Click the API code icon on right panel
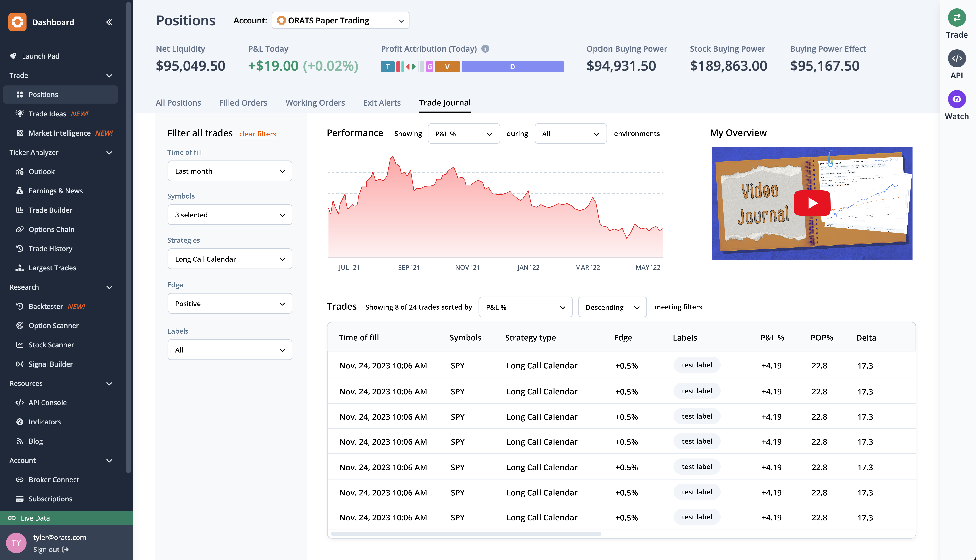This screenshot has width=976, height=560. click(957, 58)
